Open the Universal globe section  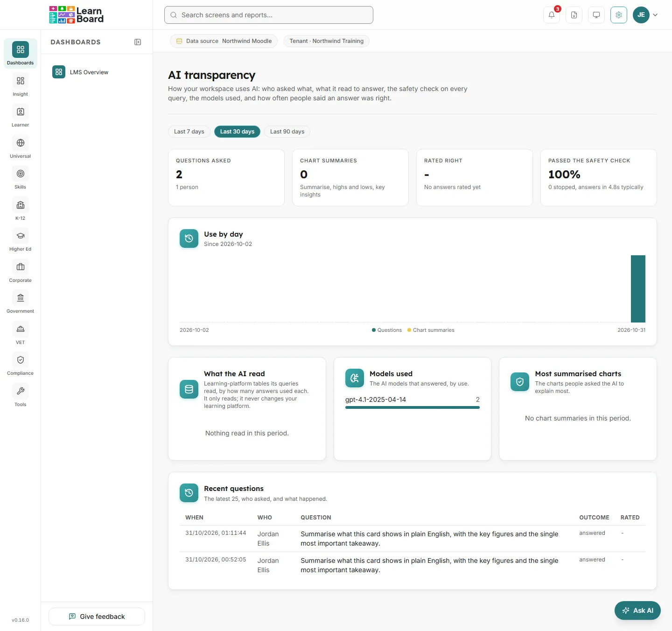click(x=21, y=147)
